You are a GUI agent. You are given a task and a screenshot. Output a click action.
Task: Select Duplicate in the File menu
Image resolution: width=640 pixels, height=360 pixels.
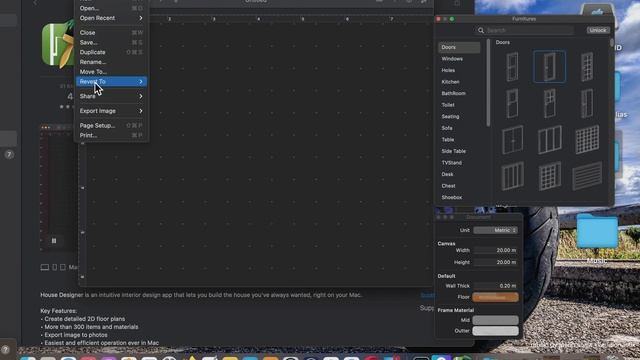coord(111,52)
